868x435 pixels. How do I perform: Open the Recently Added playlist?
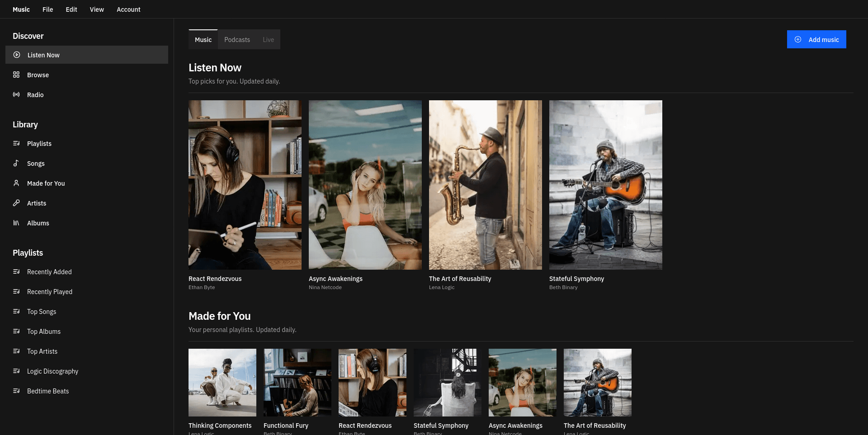(87, 271)
